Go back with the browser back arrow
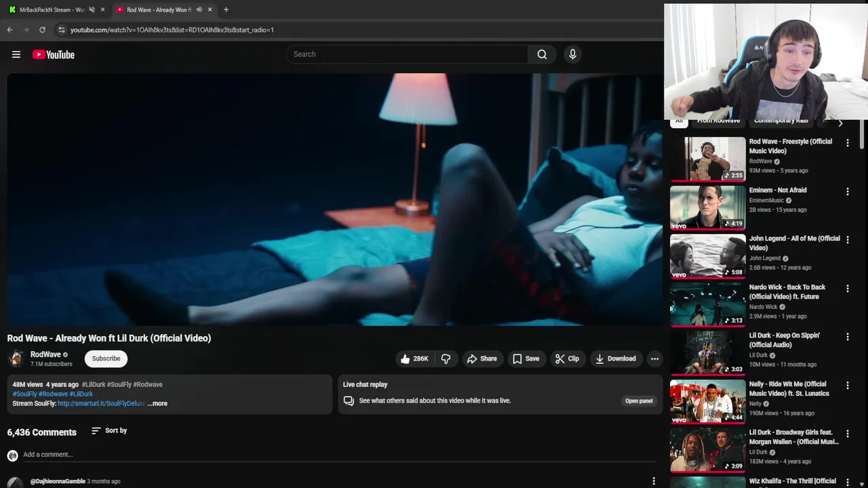 (9, 30)
